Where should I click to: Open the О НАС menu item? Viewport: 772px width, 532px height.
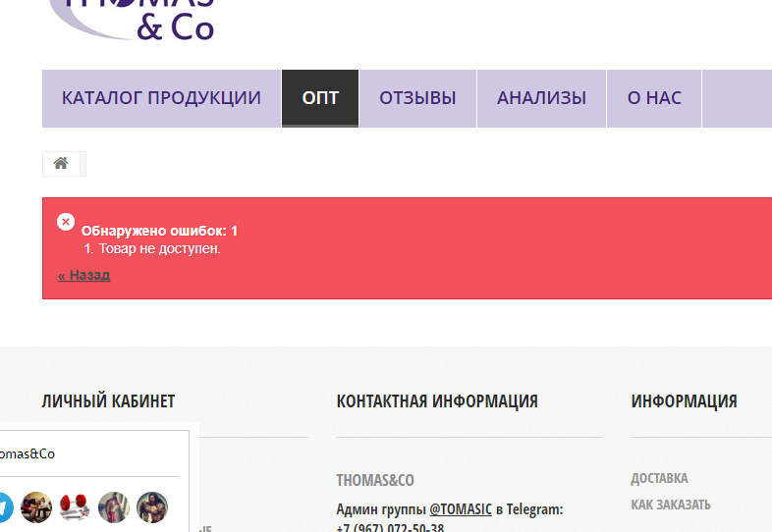pyautogui.click(x=654, y=98)
